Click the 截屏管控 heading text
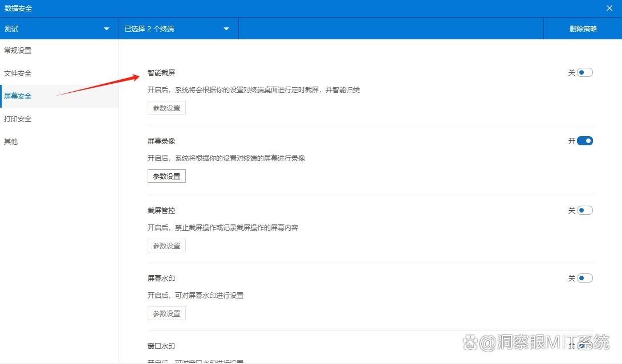The image size is (622, 364). [161, 210]
